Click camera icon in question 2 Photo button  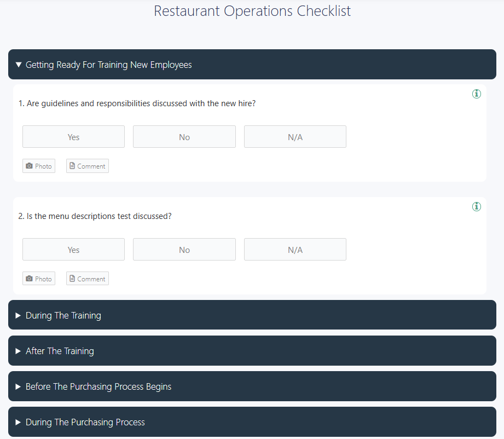29,279
